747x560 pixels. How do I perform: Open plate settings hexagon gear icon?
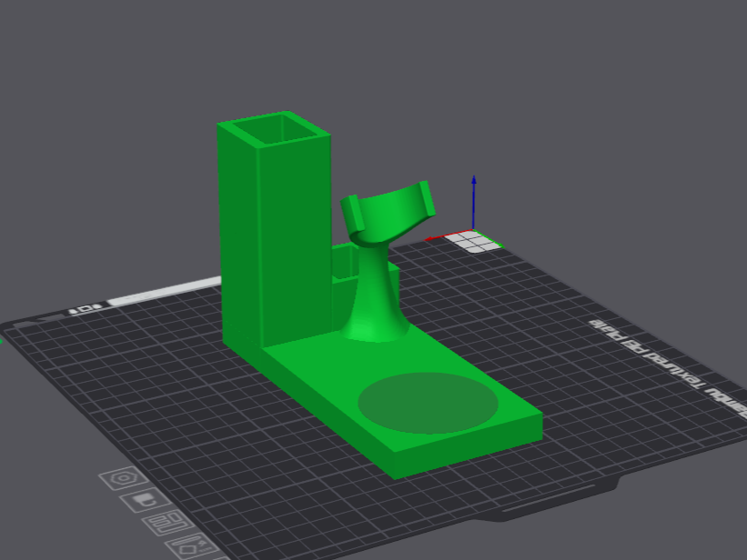pos(124,477)
